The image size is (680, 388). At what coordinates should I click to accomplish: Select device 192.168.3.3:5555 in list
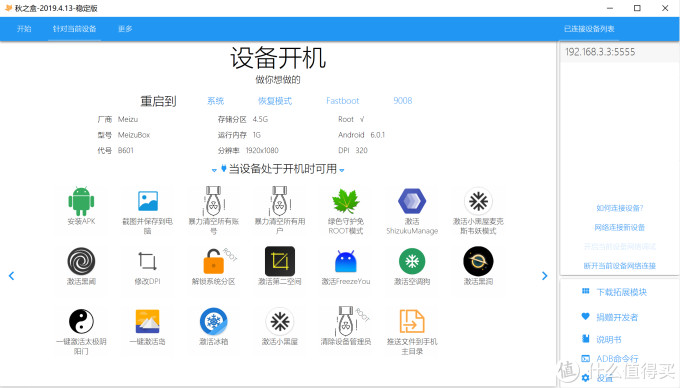(x=619, y=52)
